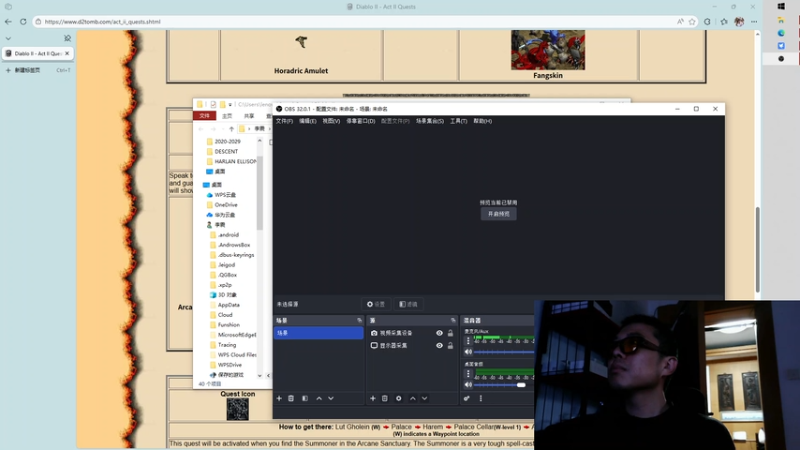
Task: Select the highlighted scene in scenes list
Action: [x=318, y=333]
